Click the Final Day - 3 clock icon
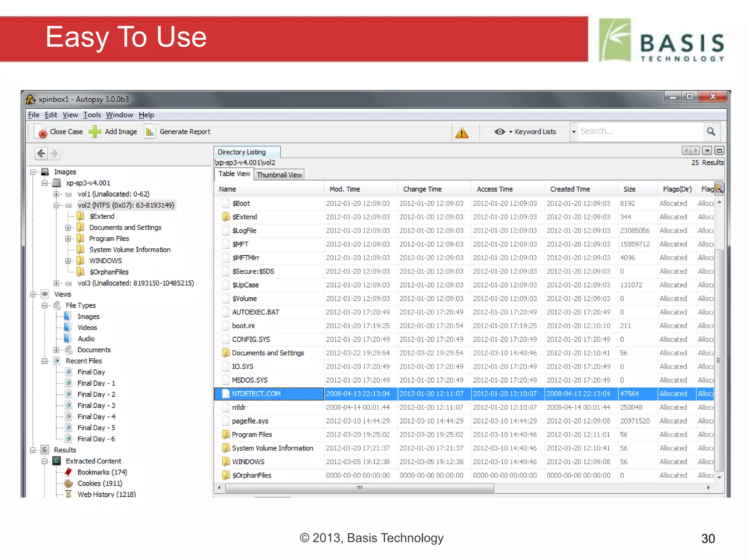 (x=69, y=405)
